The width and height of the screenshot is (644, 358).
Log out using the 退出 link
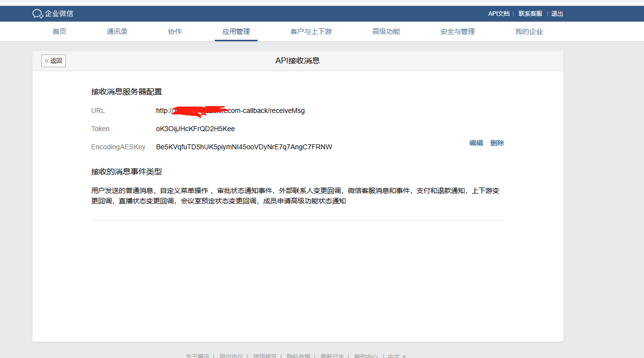557,13
